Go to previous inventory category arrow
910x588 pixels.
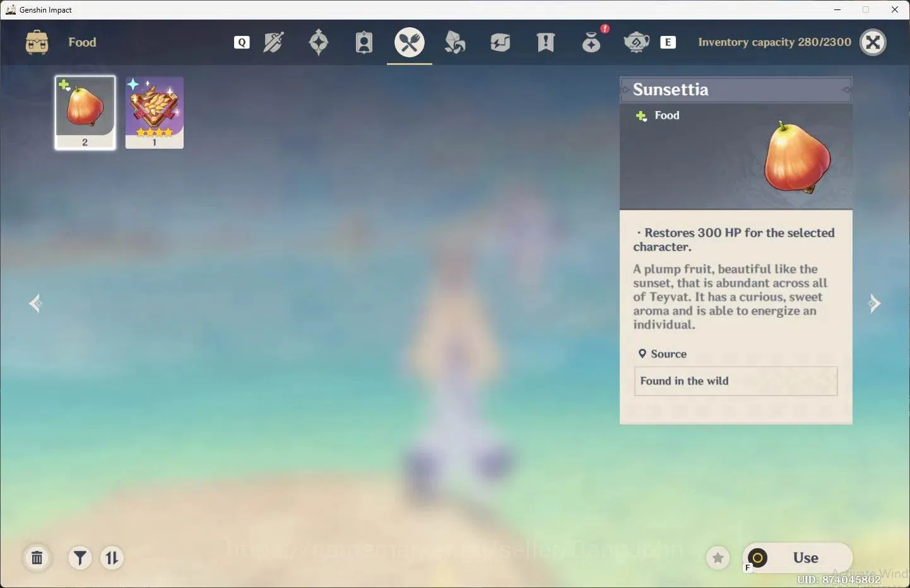point(35,303)
